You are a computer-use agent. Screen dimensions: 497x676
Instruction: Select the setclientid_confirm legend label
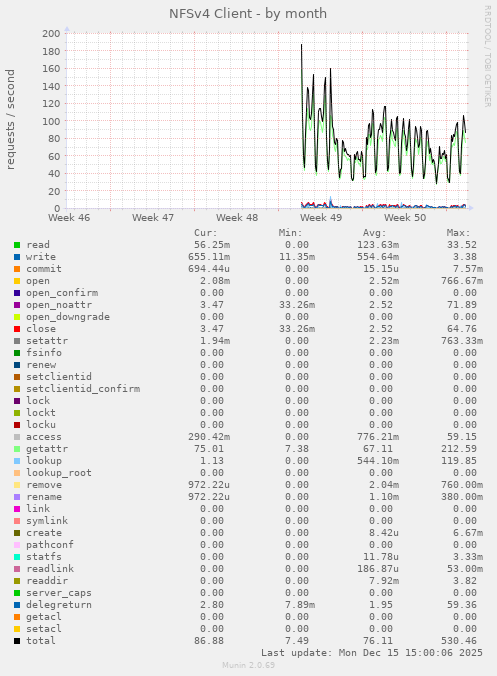point(83,389)
